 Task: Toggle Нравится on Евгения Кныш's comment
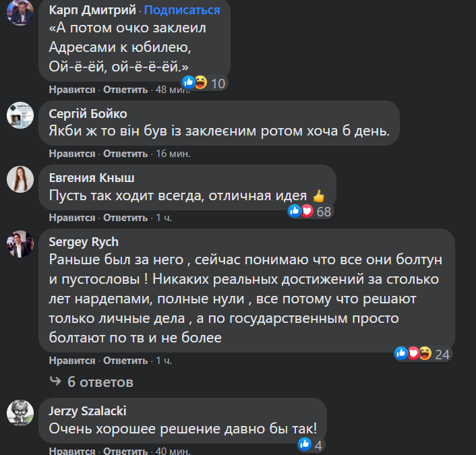(72, 218)
